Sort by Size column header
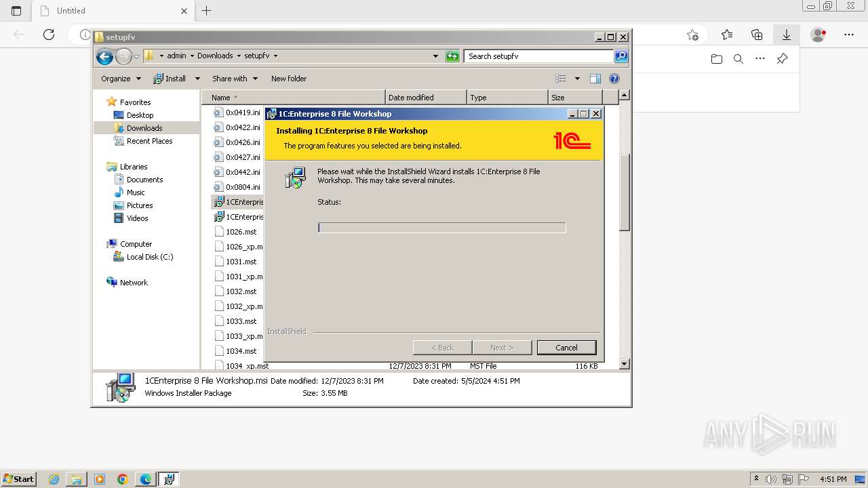 (x=575, y=98)
